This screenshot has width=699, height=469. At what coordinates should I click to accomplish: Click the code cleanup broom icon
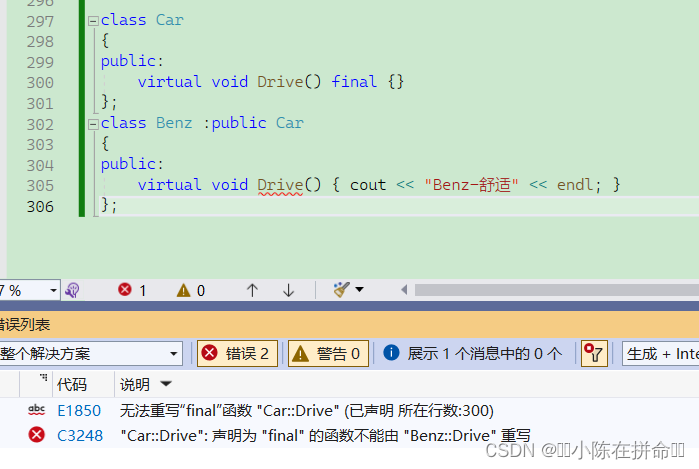pos(341,290)
